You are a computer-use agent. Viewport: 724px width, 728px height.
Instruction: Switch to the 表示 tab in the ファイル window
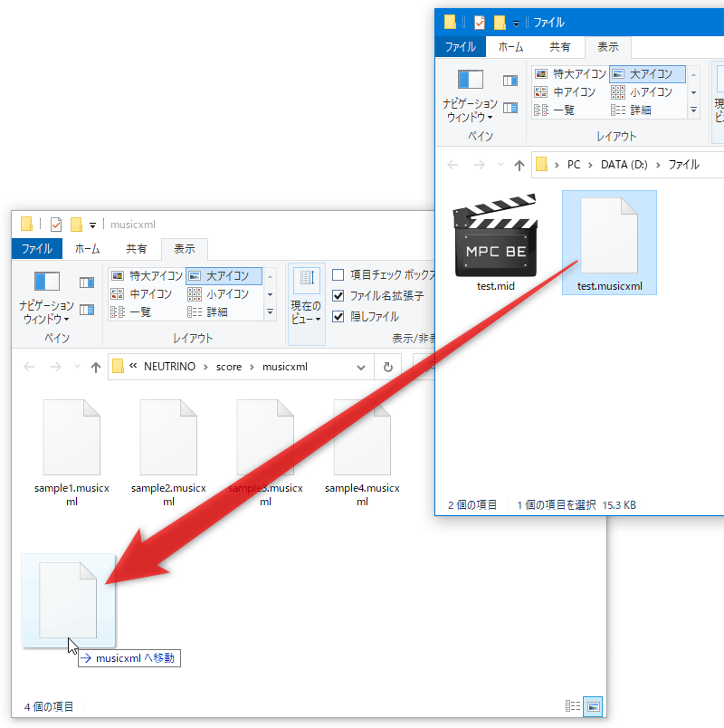click(x=608, y=47)
